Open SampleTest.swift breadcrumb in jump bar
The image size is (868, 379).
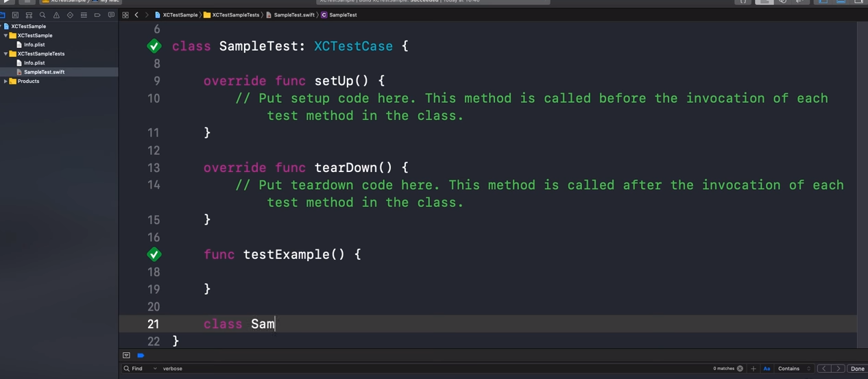290,14
